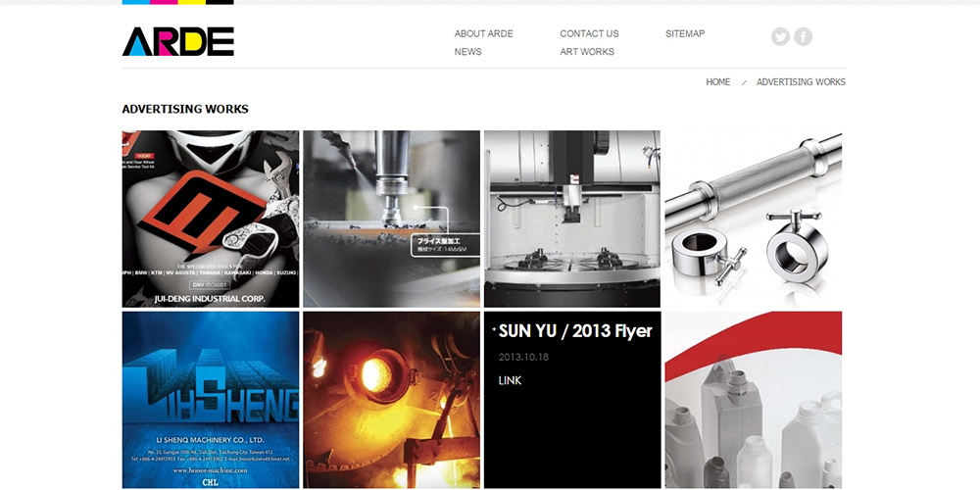The width and height of the screenshot is (980, 490).
Task: Open the glowing furnace foundry thumbnail
Action: click(x=392, y=400)
